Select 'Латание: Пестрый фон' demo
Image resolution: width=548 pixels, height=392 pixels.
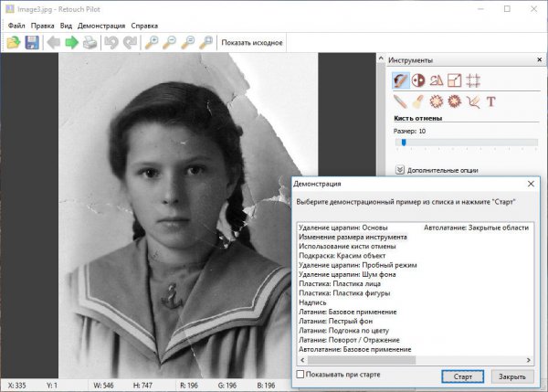pyautogui.click(x=335, y=321)
